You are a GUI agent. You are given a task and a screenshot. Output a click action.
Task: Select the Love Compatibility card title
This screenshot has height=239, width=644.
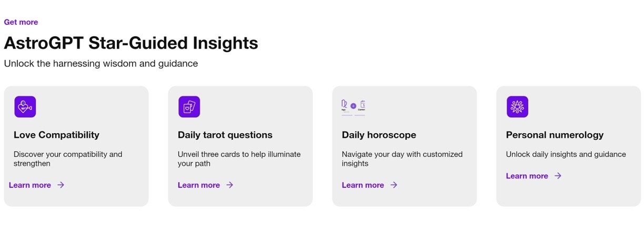point(56,135)
